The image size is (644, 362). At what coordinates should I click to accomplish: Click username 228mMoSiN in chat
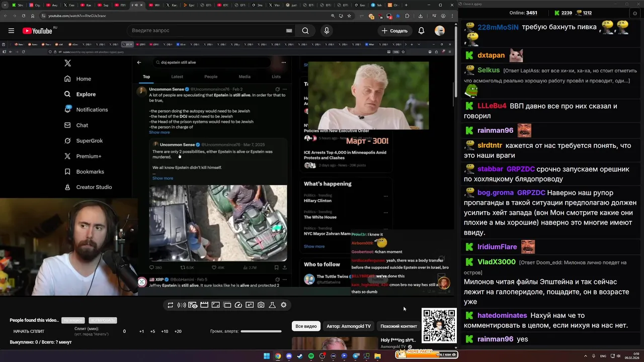coord(498,27)
